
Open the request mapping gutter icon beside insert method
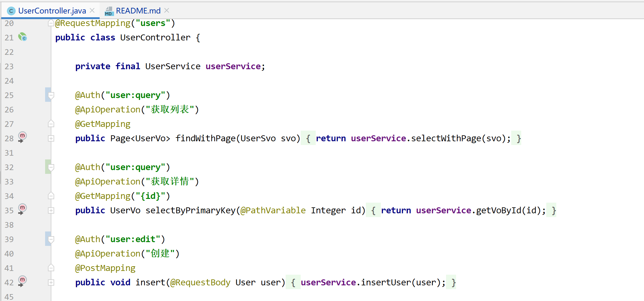click(x=22, y=281)
